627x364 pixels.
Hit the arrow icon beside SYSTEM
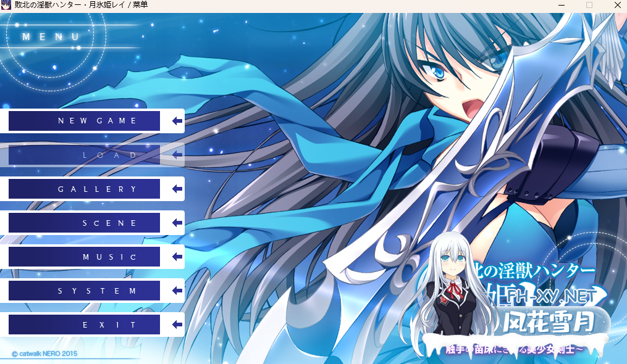pyautogui.click(x=177, y=291)
